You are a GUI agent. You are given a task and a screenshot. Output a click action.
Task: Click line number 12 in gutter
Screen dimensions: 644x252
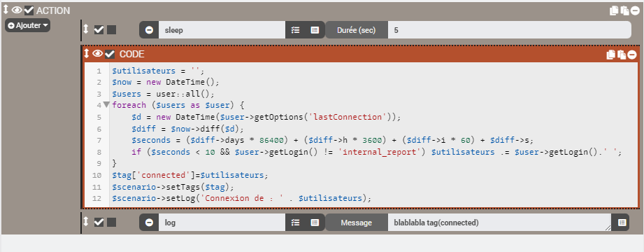(x=97, y=199)
